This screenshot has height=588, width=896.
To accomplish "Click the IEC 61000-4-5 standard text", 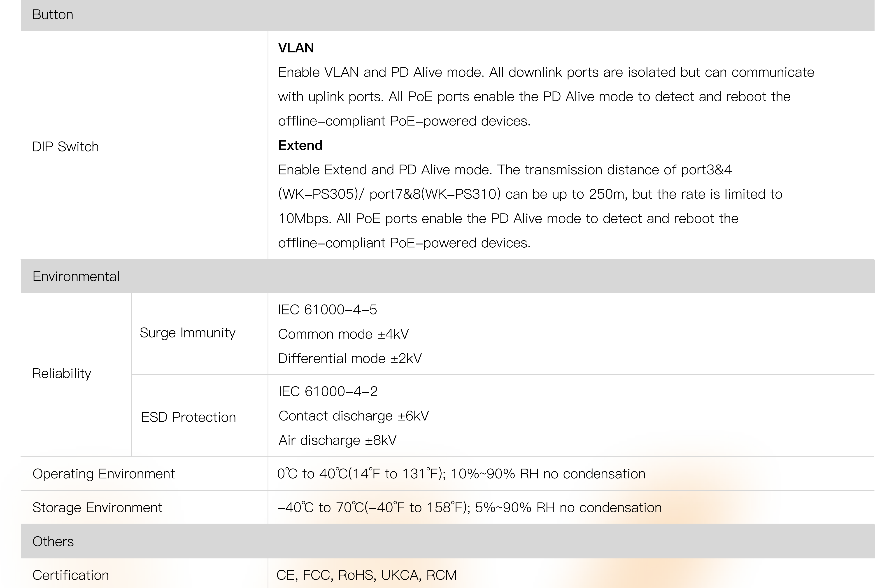I will (327, 309).
